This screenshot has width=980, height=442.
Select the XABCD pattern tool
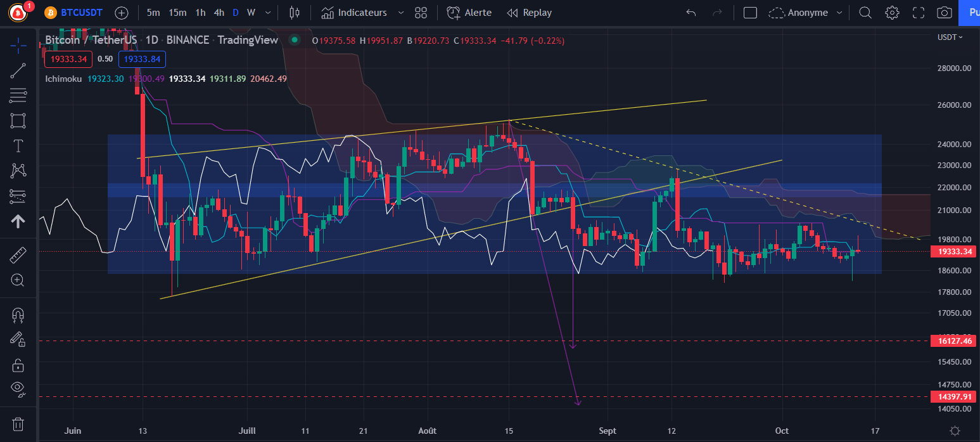click(x=18, y=171)
